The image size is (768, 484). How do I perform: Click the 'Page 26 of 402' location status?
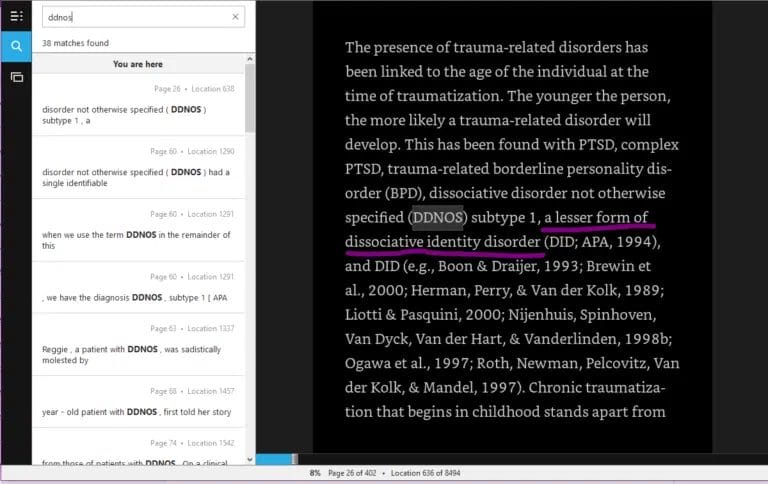tap(355, 472)
